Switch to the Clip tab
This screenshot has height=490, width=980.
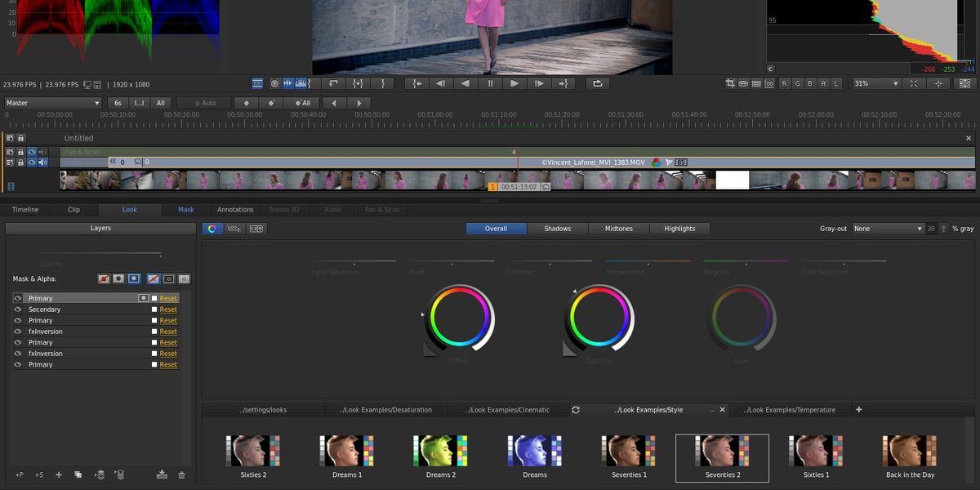(74, 210)
